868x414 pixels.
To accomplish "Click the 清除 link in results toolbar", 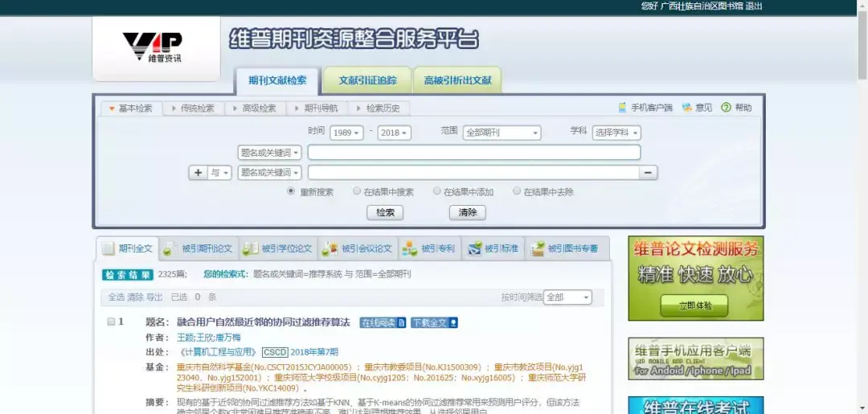I will [135, 297].
